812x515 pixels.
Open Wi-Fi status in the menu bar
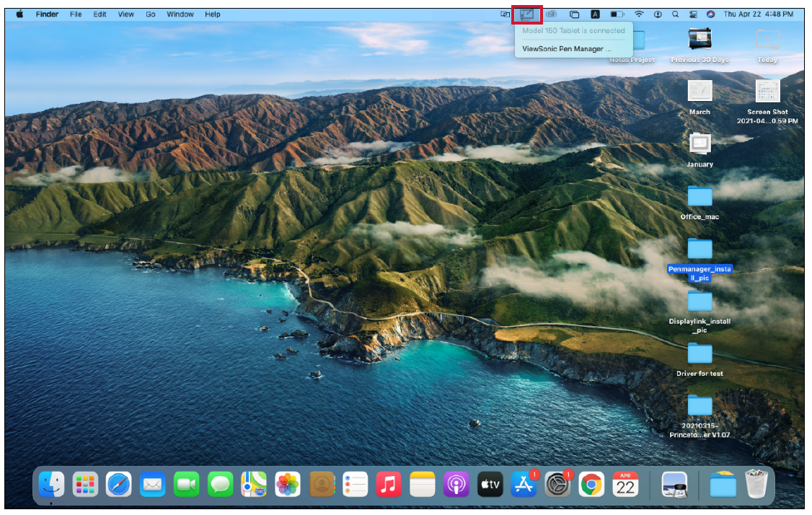pos(639,14)
